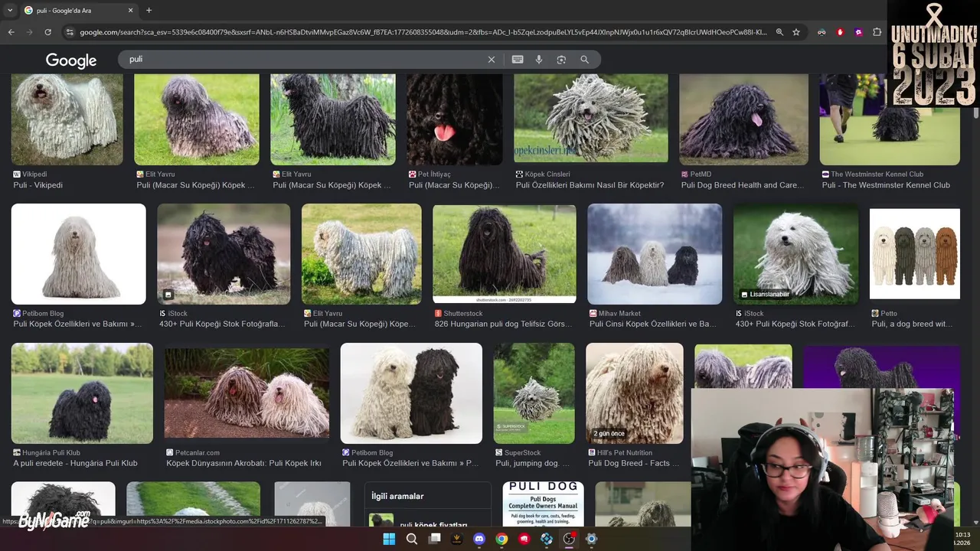Open a new browser tab
980x551 pixels.
[x=149, y=11]
